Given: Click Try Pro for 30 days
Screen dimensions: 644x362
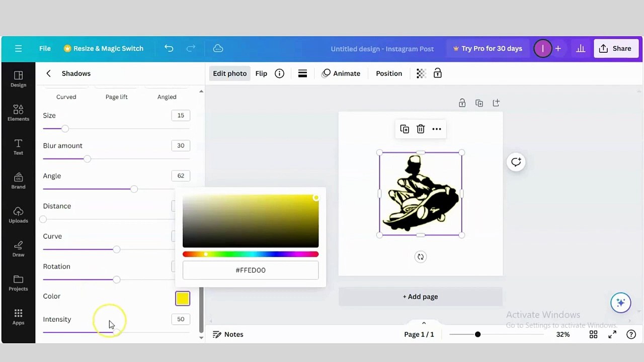Looking at the screenshot, I should pos(488,48).
